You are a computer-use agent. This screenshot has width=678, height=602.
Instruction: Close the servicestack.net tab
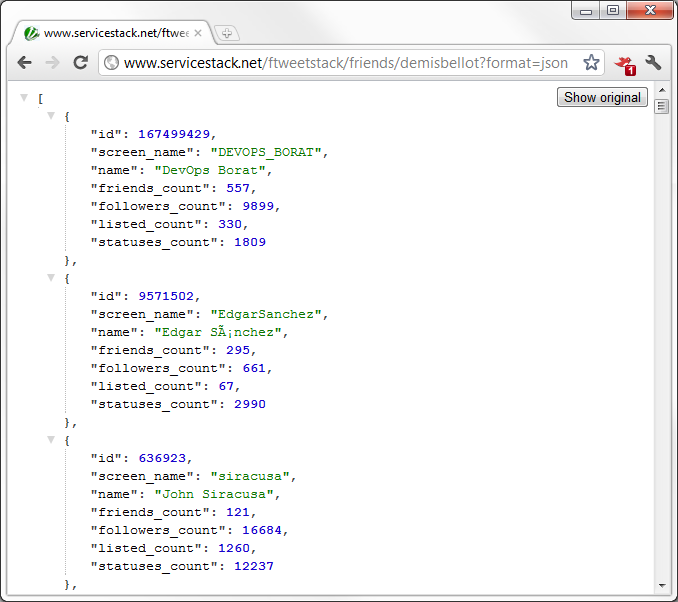198,33
